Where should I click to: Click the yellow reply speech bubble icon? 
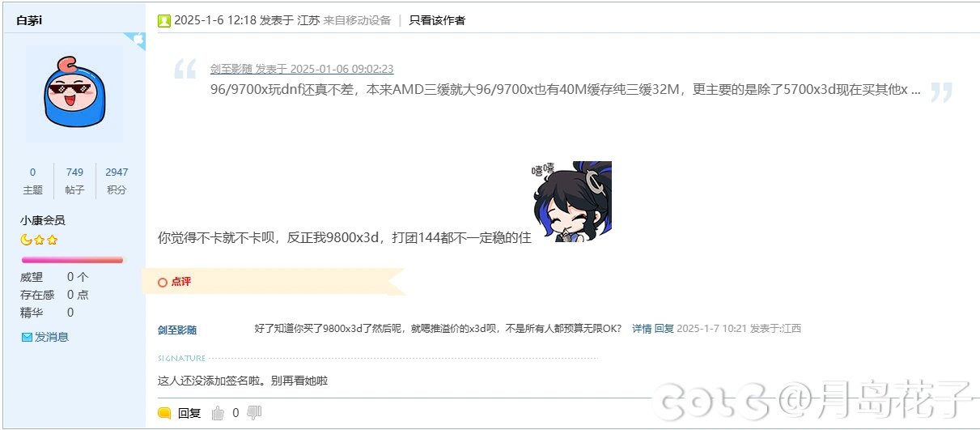click(164, 413)
